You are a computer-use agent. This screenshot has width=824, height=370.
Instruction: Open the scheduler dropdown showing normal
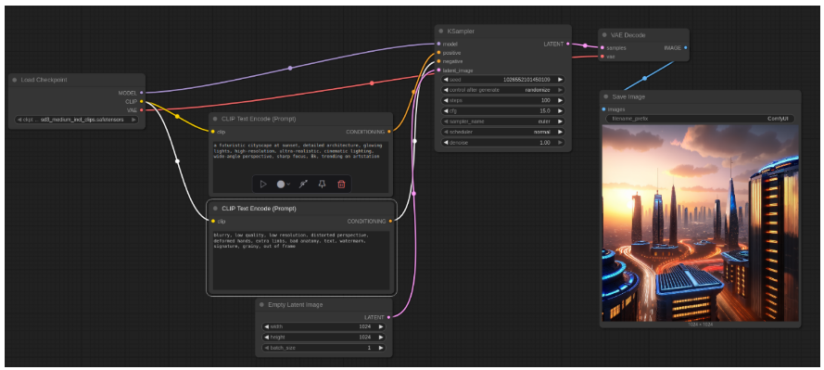(503, 132)
